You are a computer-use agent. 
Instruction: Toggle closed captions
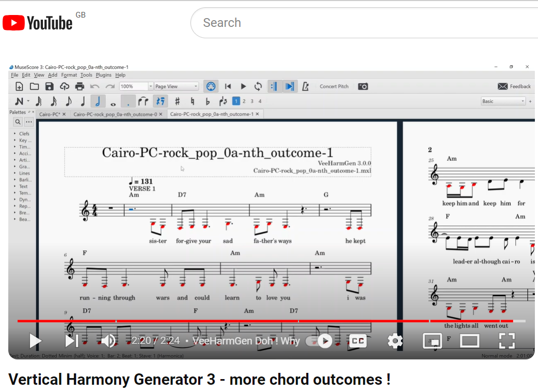(358, 341)
